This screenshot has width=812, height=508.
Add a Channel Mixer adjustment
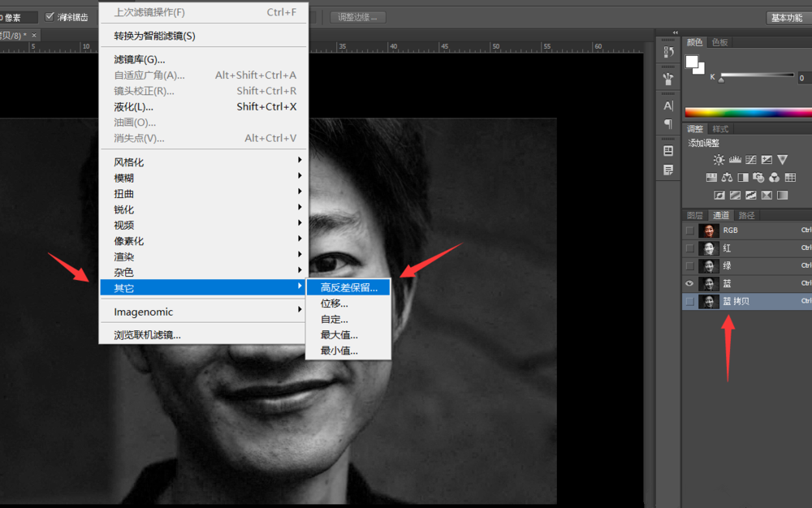click(774, 178)
